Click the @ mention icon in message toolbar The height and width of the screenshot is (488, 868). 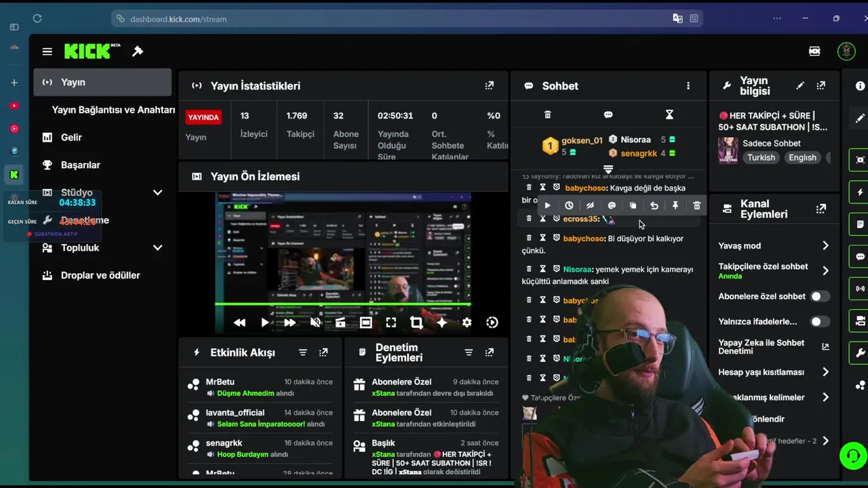pos(612,205)
